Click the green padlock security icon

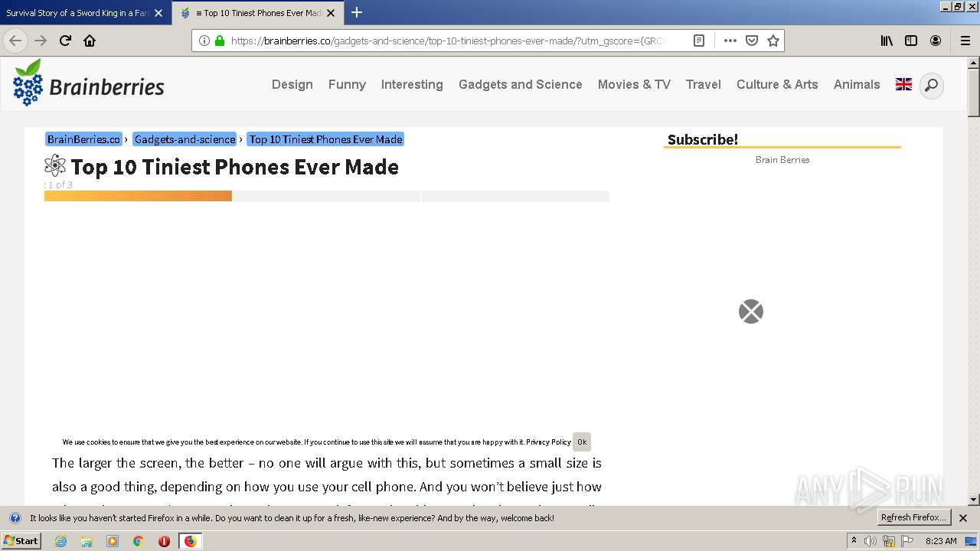pyautogui.click(x=220, y=41)
